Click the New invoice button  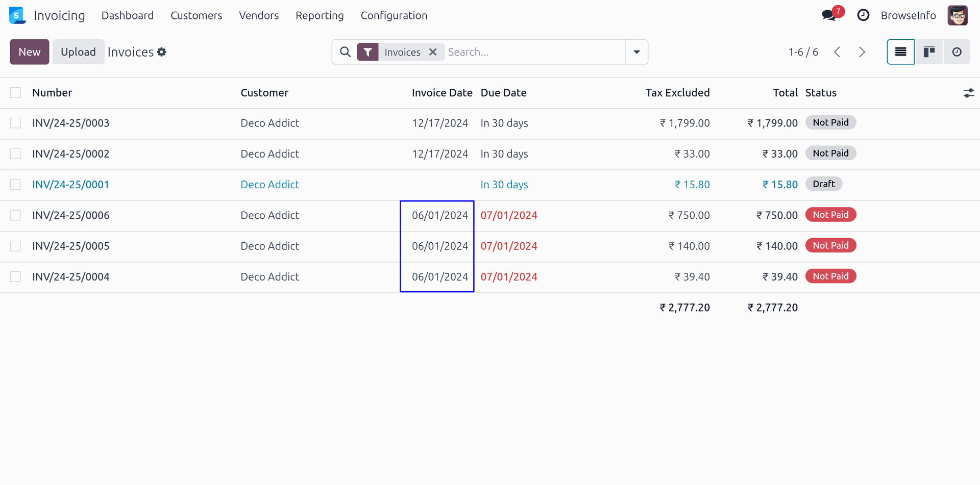30,52
